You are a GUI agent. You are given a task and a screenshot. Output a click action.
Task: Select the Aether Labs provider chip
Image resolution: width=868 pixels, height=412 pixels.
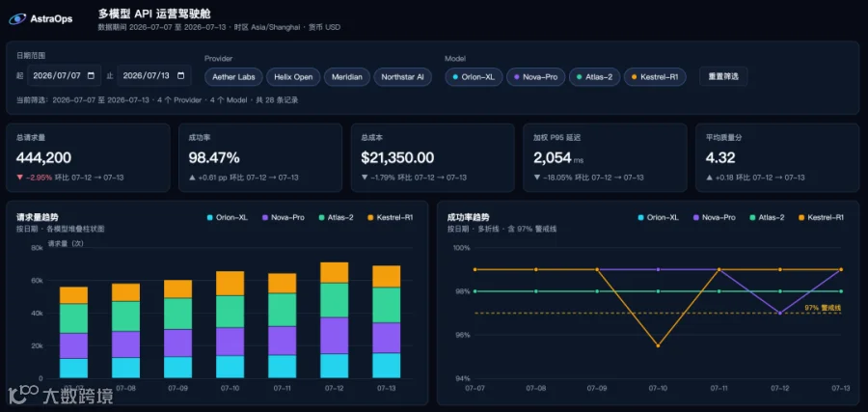pos(233,77)
